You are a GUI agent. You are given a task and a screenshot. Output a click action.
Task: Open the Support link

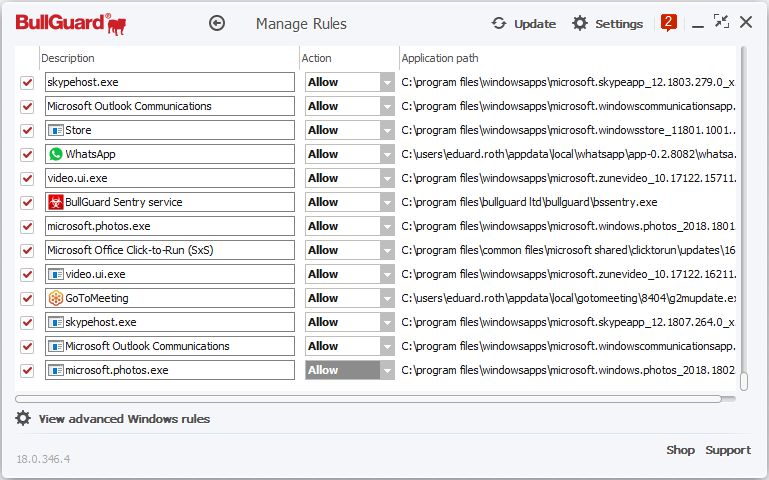pyautogui.click(x=728, y=450)
